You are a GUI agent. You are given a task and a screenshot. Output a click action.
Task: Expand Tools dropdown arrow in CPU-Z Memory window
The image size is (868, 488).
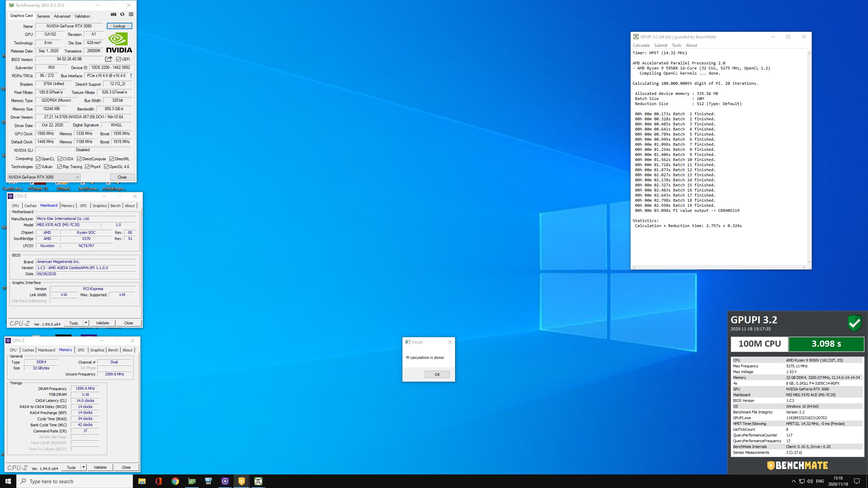tap(83, 467)
